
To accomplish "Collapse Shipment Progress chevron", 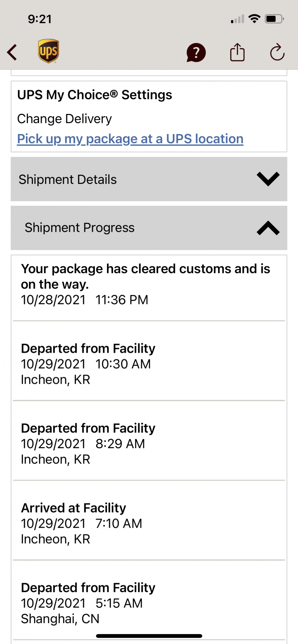I will click(268, 228).
